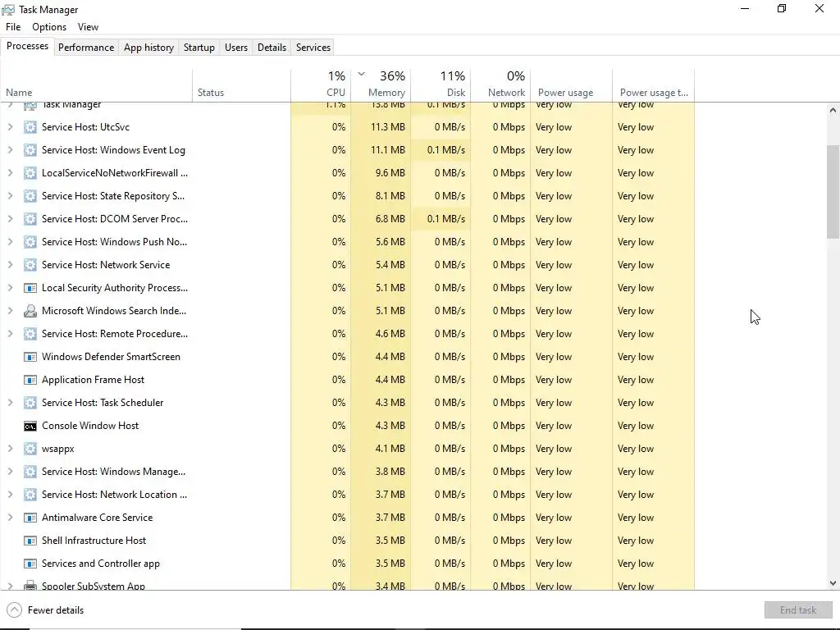840x630 pixels.
Task: Sort by Power usage trend column header
Action: click(654, 85)
